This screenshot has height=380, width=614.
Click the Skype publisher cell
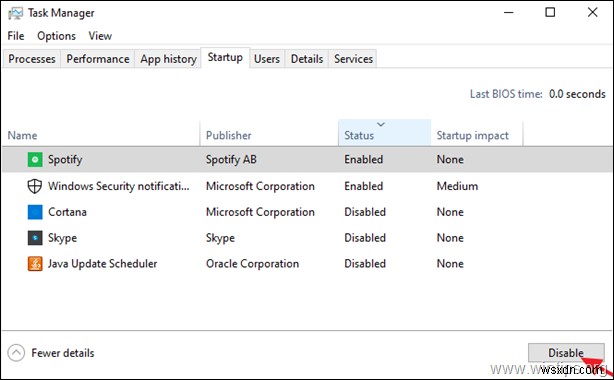tap(220, 238)
